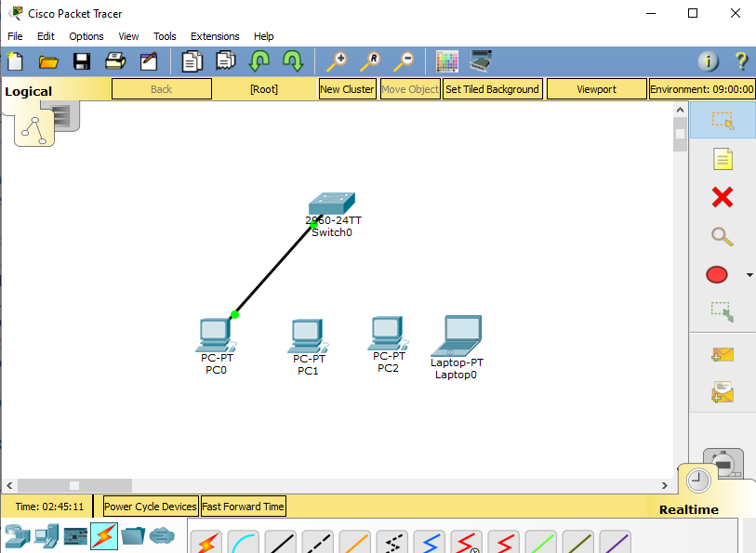Open the Edit menu

pyautogui.click(x=46, y=36)
